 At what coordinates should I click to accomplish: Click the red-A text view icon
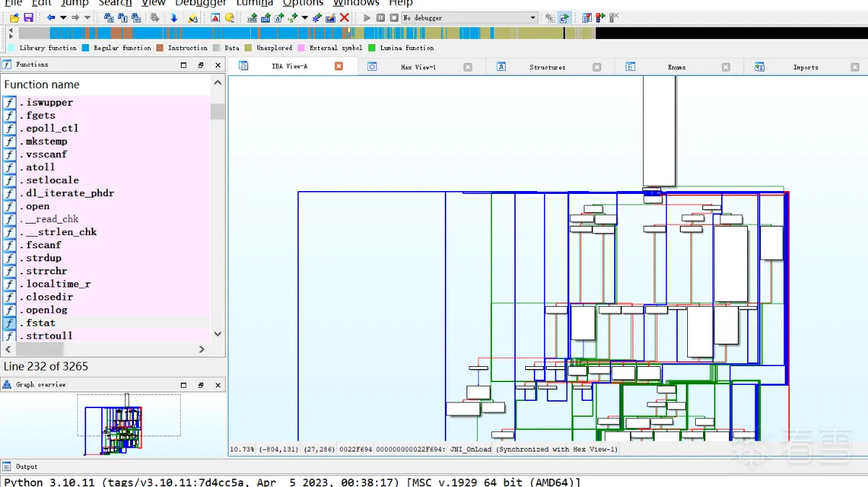[x=216, y=17]
